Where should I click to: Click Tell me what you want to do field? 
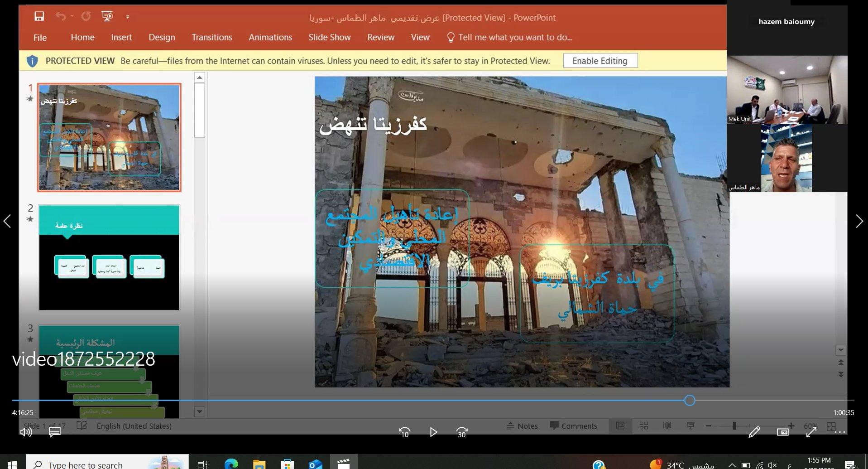click(515, 38)
